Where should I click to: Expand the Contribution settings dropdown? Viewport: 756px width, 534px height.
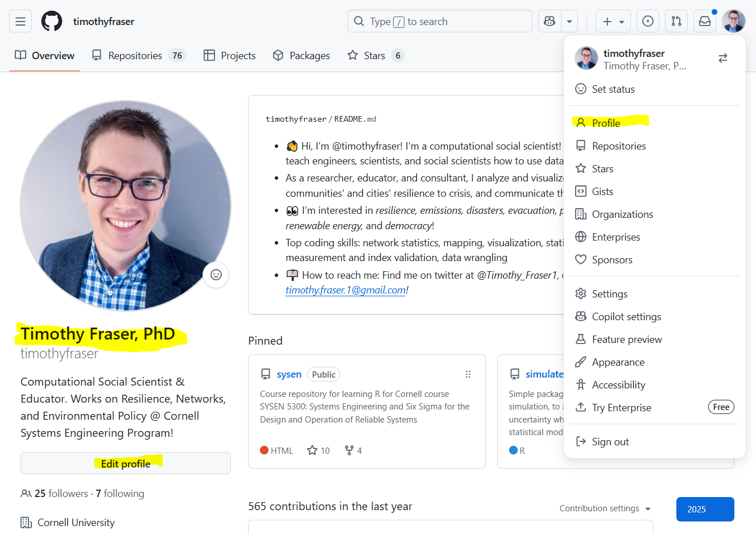click(x=605, y=508)
